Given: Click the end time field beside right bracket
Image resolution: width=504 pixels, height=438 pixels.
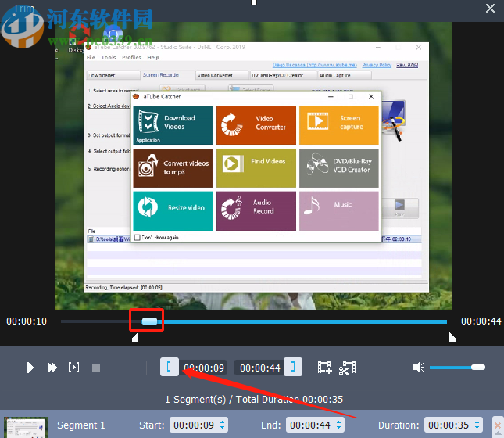Looking at the screenshot, I should tap(259, 368).
